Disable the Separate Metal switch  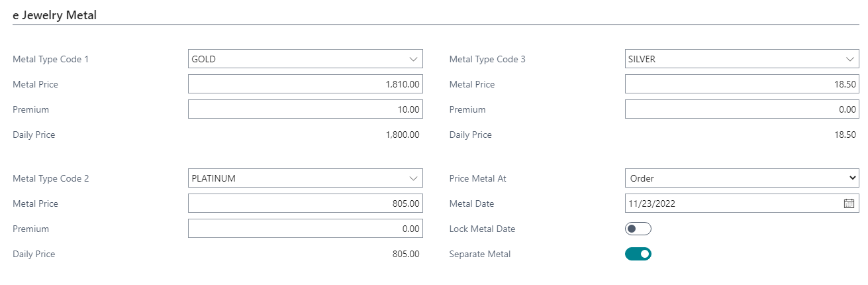point(638,254)
